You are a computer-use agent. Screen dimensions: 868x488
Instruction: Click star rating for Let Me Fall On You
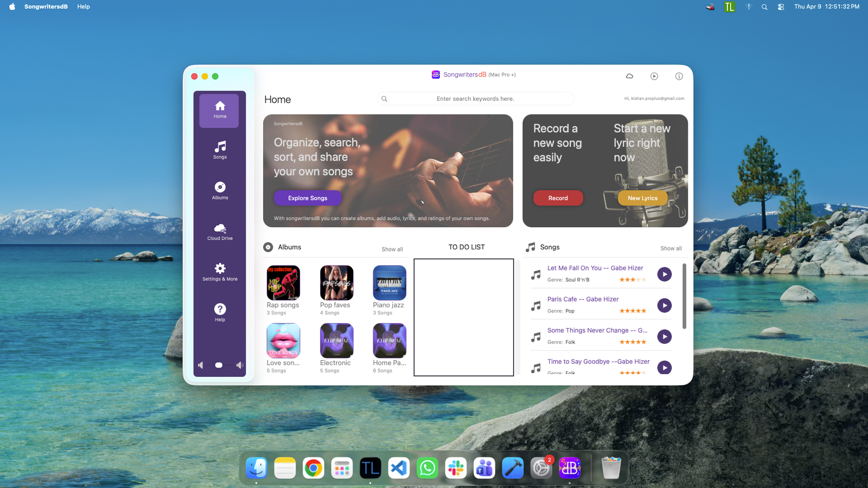pos(633,280)
